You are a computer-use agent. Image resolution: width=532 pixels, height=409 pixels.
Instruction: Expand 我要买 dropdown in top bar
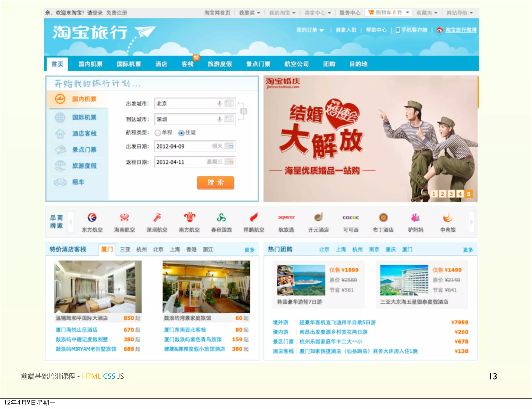point(258,13)
